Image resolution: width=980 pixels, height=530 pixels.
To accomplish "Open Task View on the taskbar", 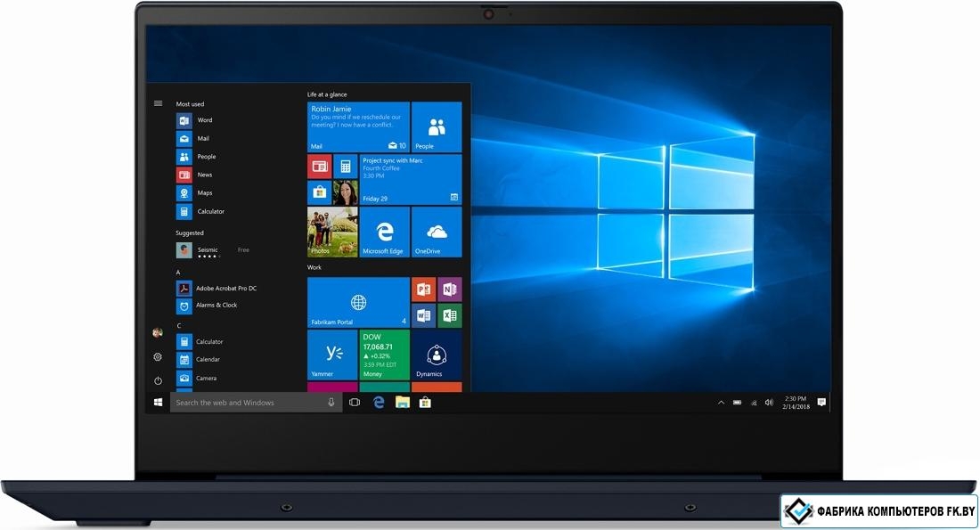I will [x=355, y=403].
